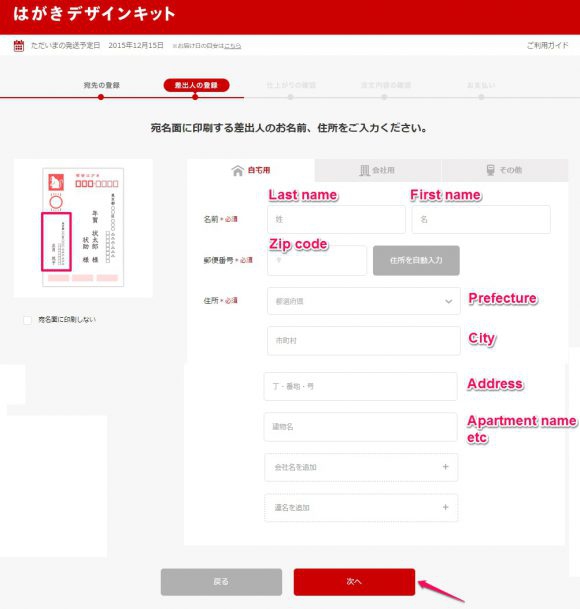Screen dimensions: 580x609
Task: Expand the 連名を追加 field
Action: 361,508
